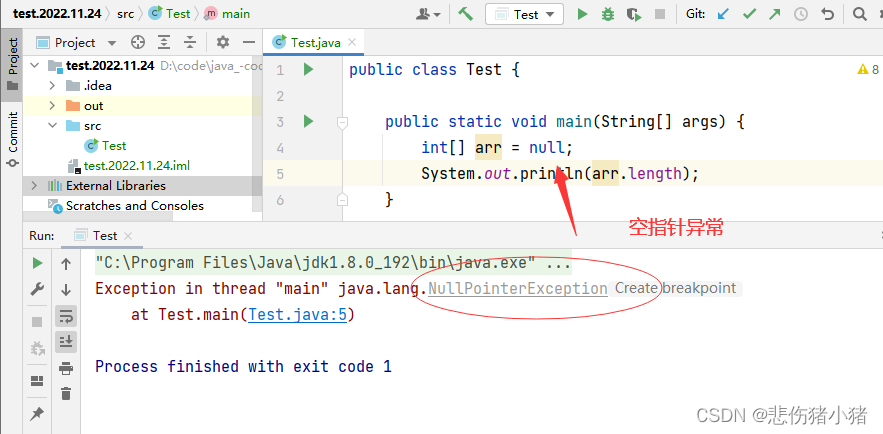Screen dimensions: 883x434
Task: Click the Rollback undo arrow icon
Action: coord(827,14)
